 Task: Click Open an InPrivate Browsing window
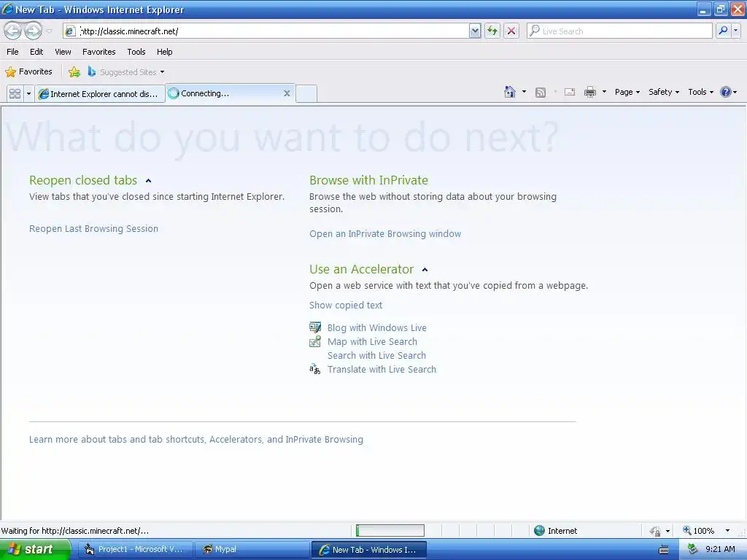[x=385, y=234]
